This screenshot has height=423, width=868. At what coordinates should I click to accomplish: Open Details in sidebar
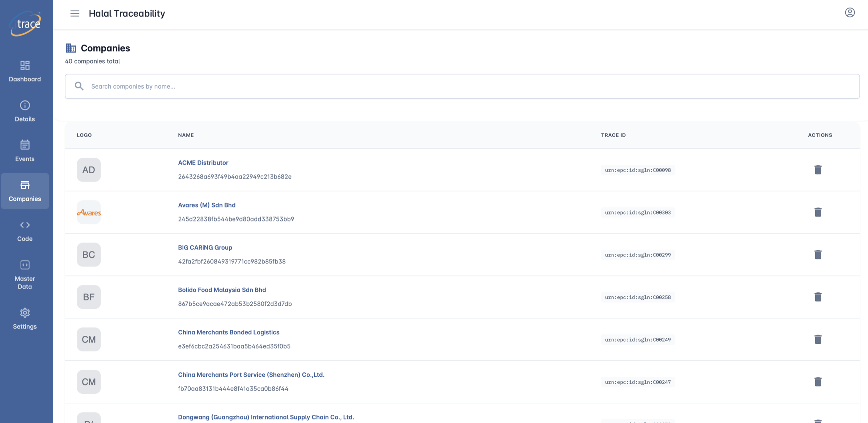coord(25,111)
